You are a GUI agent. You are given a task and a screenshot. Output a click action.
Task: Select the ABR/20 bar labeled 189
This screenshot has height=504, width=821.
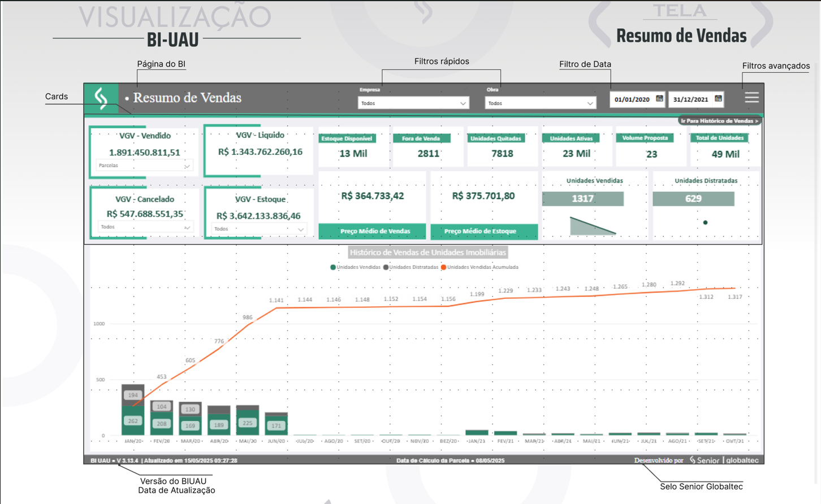point(219,425)
